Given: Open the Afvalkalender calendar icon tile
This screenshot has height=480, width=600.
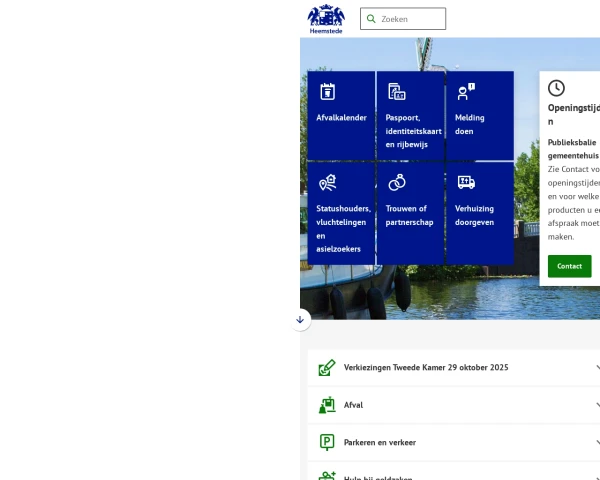Looking at the screenshot, I should point(327,92).
